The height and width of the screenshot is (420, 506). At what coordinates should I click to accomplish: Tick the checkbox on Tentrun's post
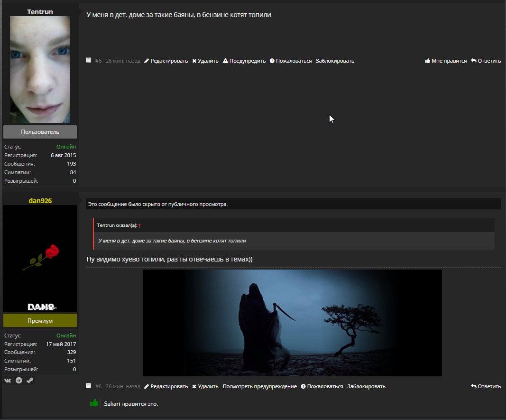coord(89,60)
